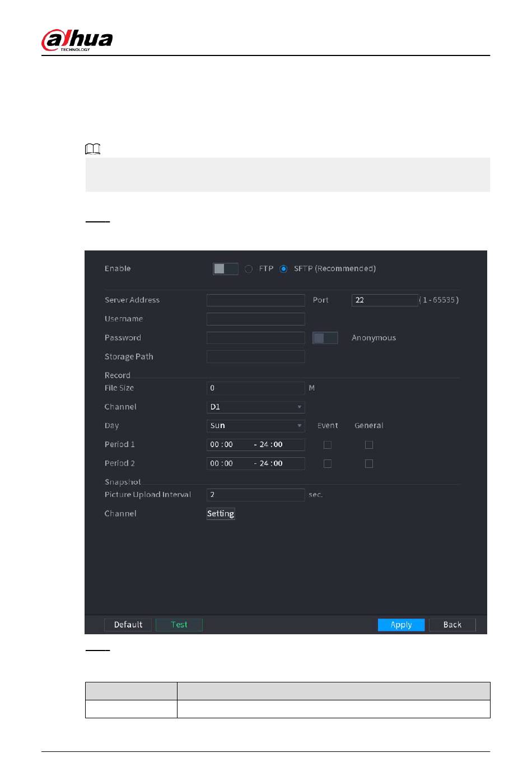Open snapshot channel Setting button
The height and width of the screenshot is (762, 532).
click(x=221, y=514)
